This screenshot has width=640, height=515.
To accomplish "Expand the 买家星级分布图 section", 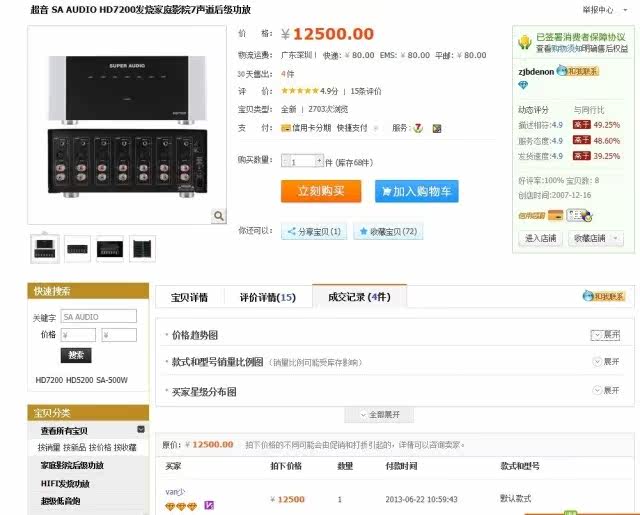I will tap(605, 391).
